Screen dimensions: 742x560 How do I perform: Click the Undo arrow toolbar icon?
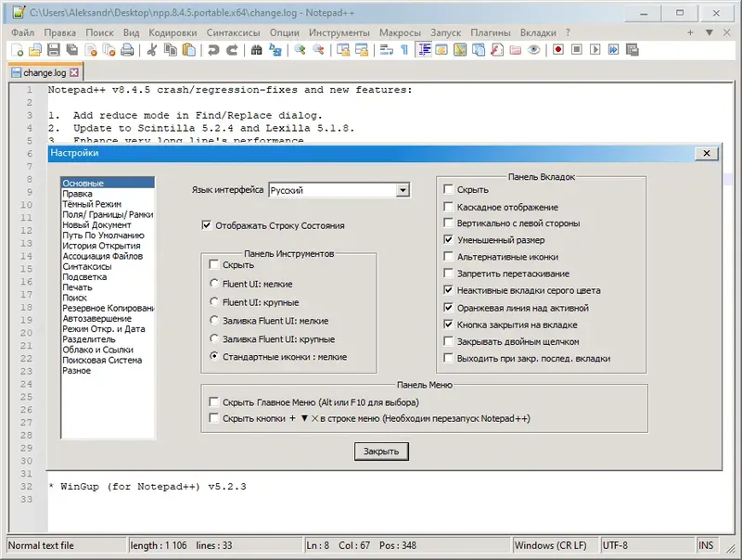pyautogui.click(x=213, y=50)
